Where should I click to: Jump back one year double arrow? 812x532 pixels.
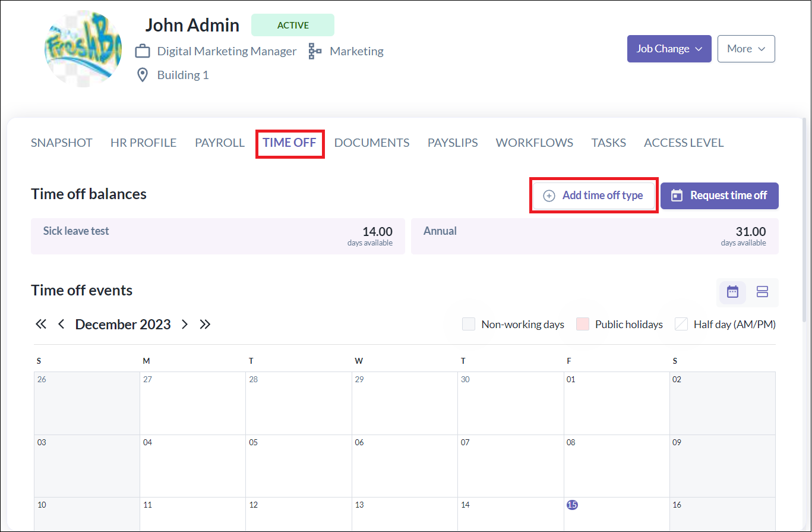pyautogui.click(x=40, y=325)
